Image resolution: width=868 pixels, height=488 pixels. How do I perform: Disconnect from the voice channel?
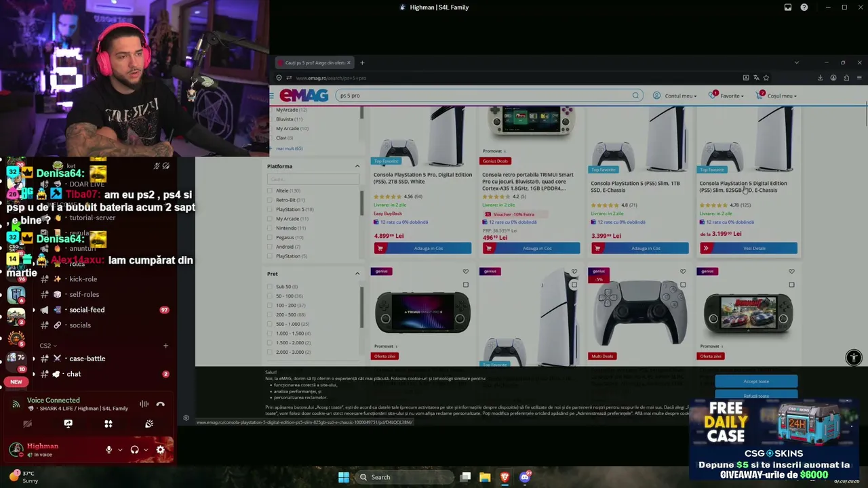tap(161, 404)
